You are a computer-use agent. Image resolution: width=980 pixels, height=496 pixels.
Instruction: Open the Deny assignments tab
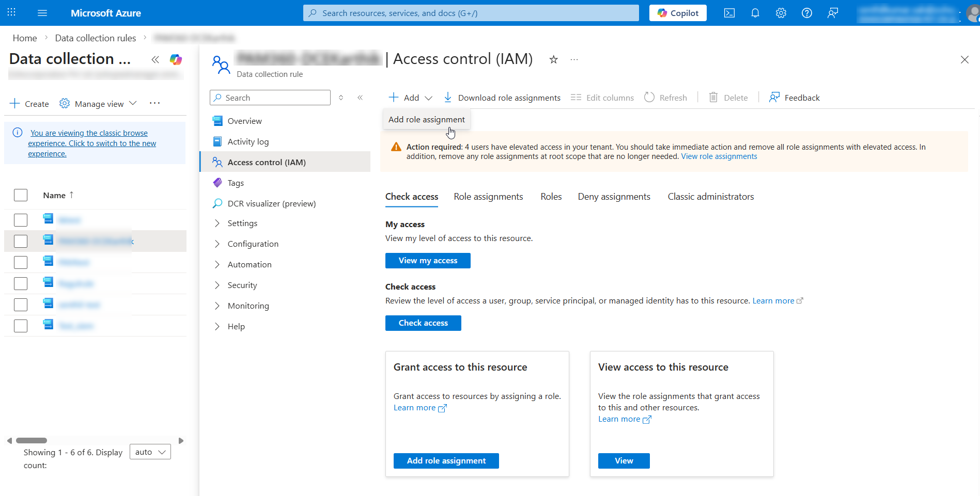[614, 196]
